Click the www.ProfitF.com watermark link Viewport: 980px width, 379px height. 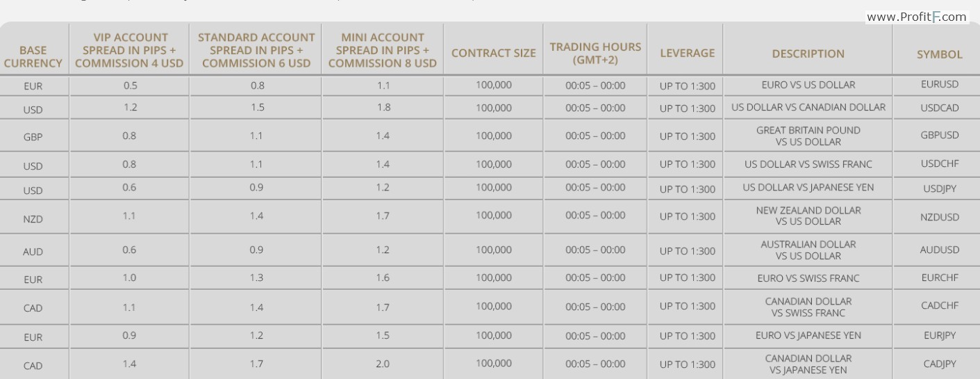point(917,17)
